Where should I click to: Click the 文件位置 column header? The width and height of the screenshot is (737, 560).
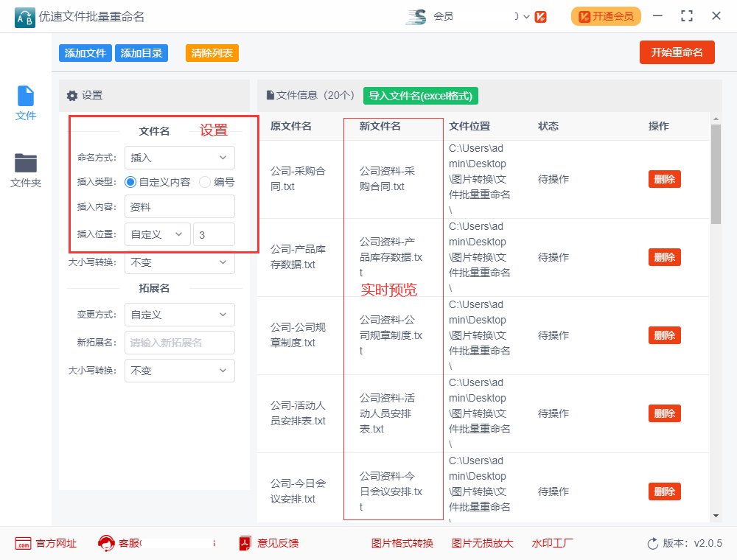tap(469, 126)
